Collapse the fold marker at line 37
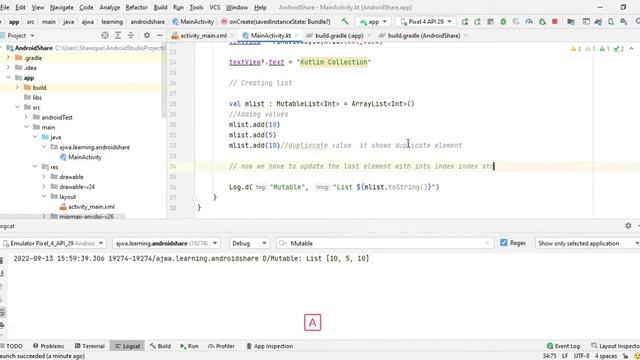The height and width of the screenshot is (360, 640). pos(195,197)
